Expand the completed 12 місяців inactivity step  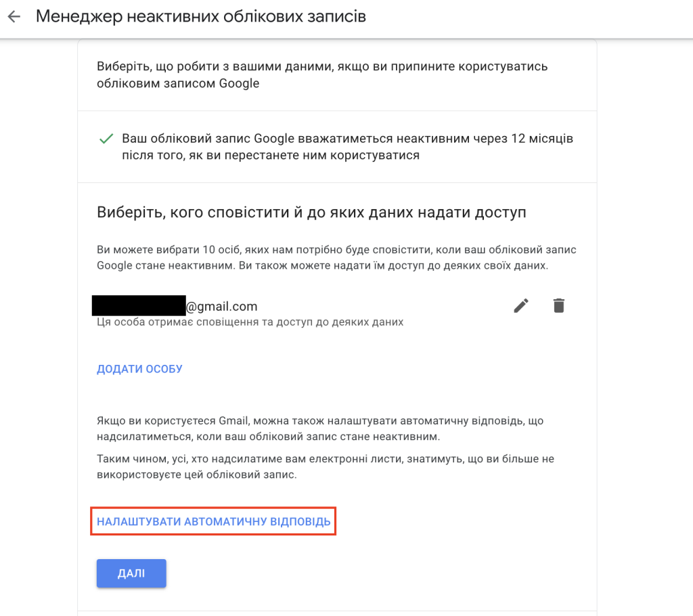pyautogui.click(x=337, y=147)
